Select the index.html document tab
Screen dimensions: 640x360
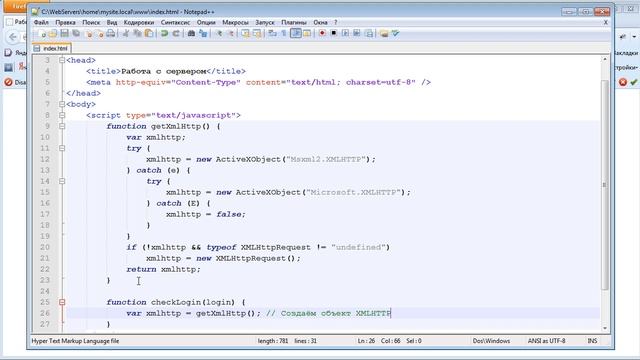pos(52,48)
